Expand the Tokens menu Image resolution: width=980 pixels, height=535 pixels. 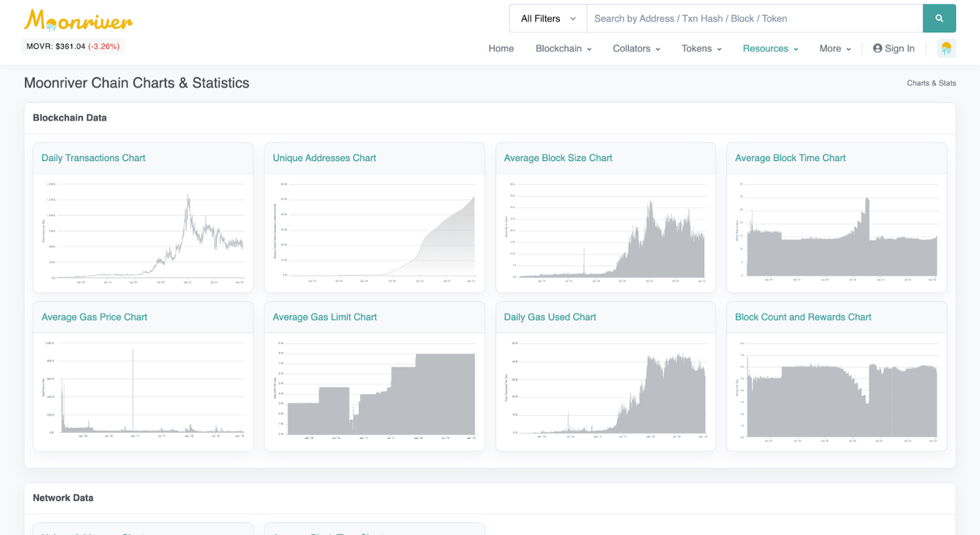click(701, 48)
